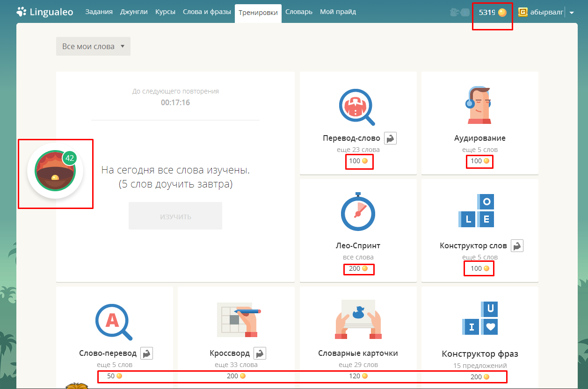This screenshot has height=389, width=588.
Task: Click the 50 coin reward value
Action: [x=111, y=376]
